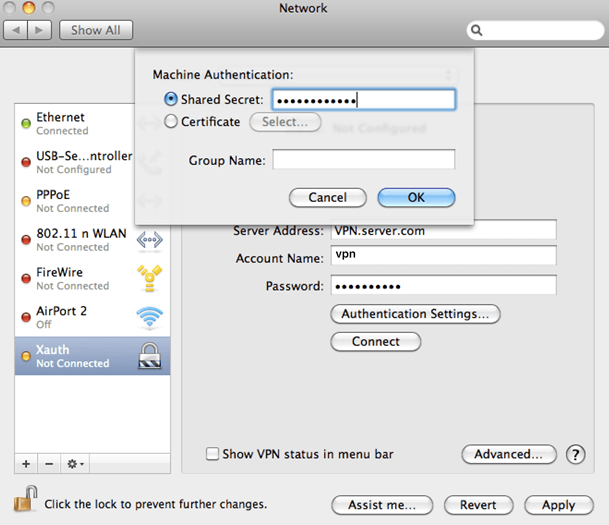The width and height of the screenshot is (609, 525).
Task: Apply the network changes
Action: click(559, 505)
